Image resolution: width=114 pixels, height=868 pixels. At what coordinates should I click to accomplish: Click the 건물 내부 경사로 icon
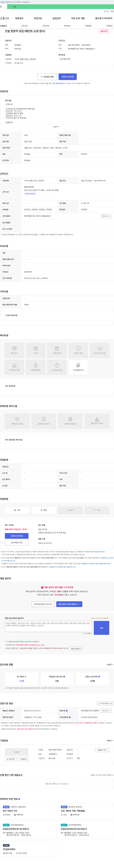(x=97, y=421)
